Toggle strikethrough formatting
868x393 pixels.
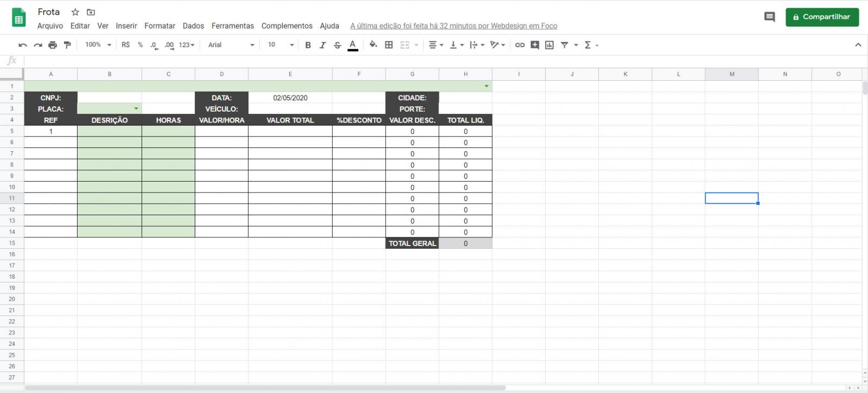coord(337,45)
